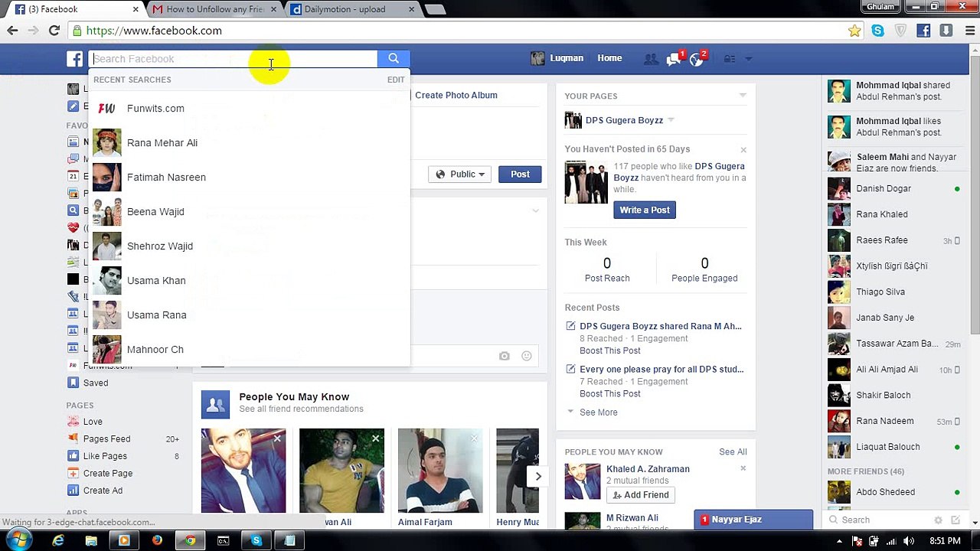This screenshot has height=551, width=980.
Task: Open Internet Explorer from taskbar
Action: coord(58,540)
